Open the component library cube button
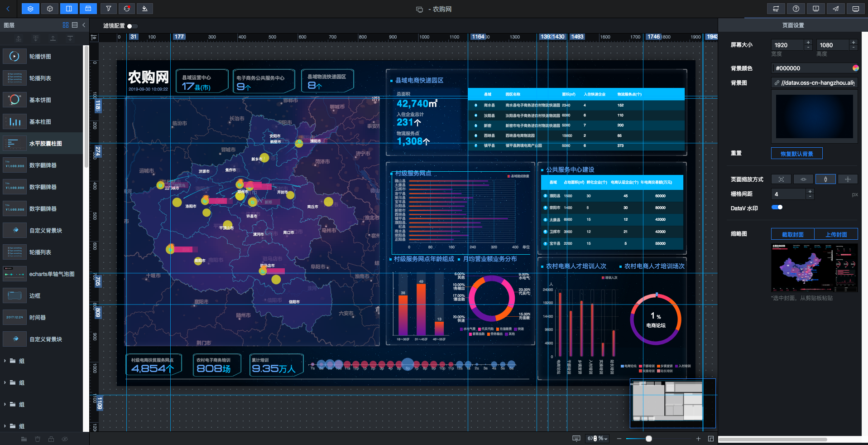The image size is (868, 445). [50, 9]
